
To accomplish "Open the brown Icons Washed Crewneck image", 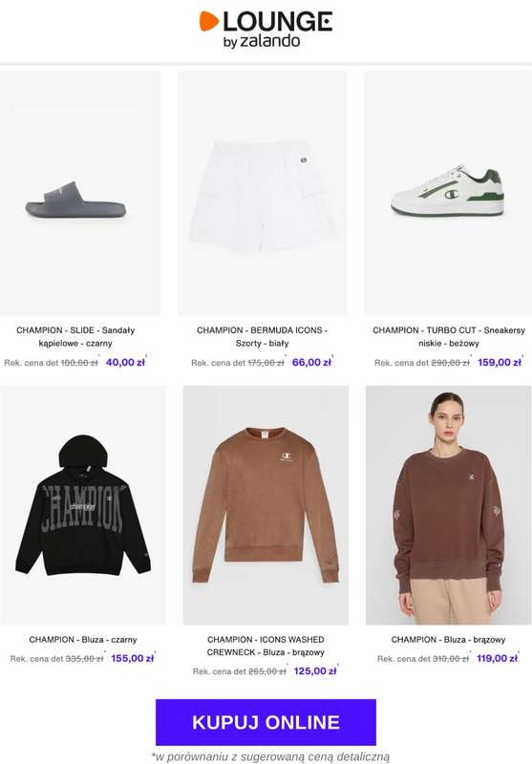I will click(x=266, y=505).
